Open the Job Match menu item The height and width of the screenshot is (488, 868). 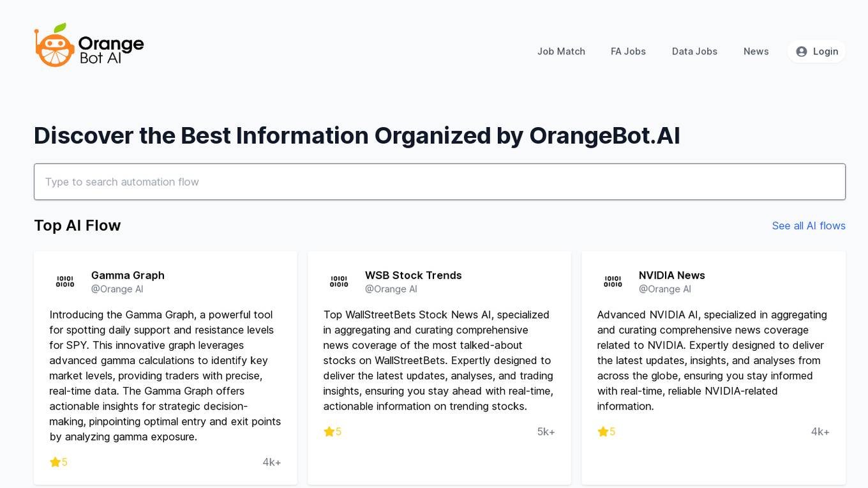tap(561, 52)
